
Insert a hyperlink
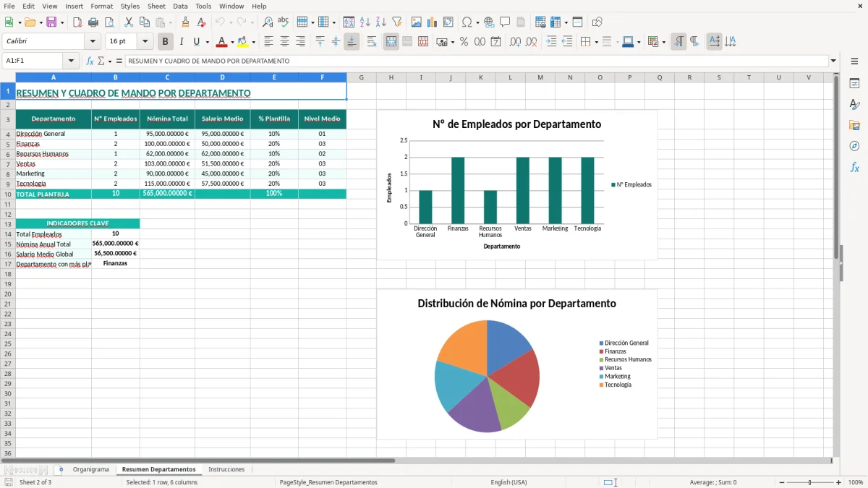tap(489, 22)
